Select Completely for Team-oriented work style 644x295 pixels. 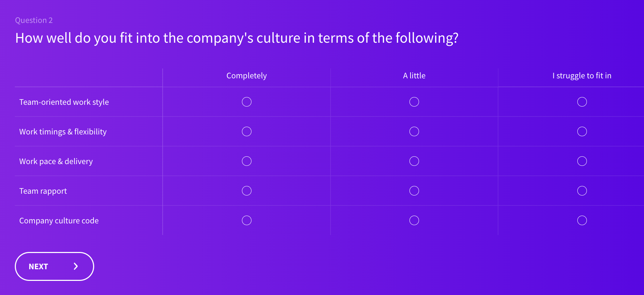pyautogui.click(x=247, y=102)
